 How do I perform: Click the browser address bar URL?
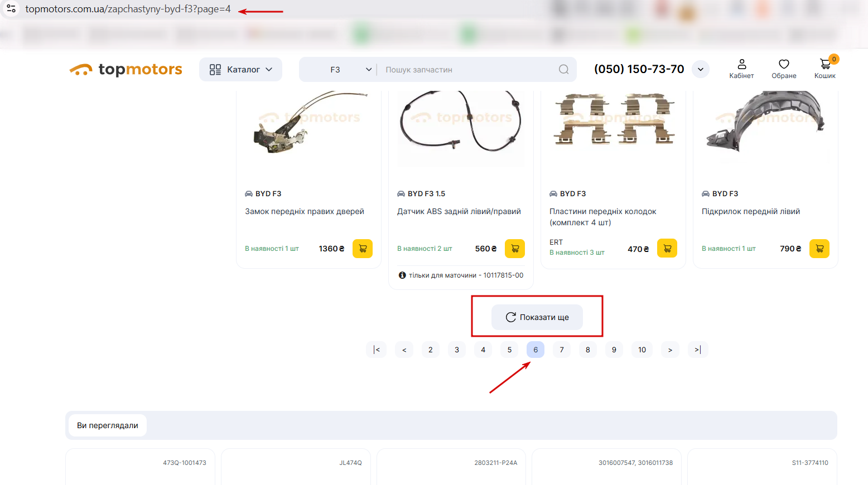[128, 9]
